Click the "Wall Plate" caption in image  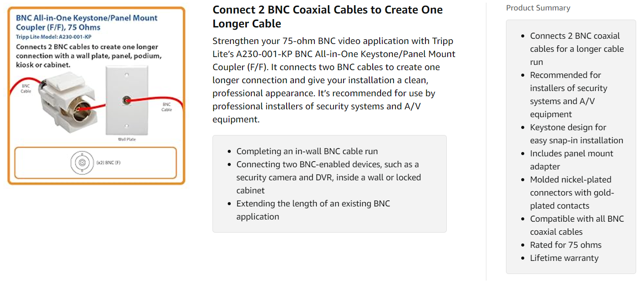click(x=127, y=139)
